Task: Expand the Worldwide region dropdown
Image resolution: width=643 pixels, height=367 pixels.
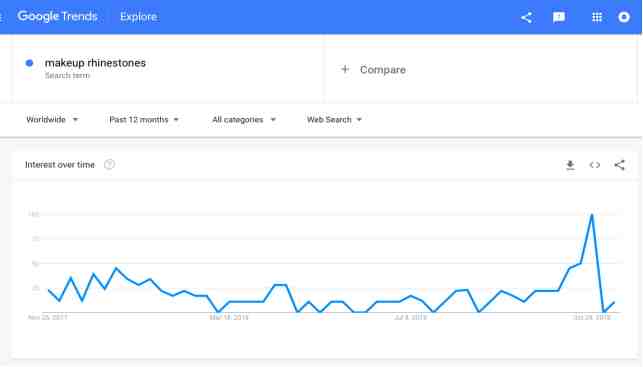Action: tap(52, 120)
